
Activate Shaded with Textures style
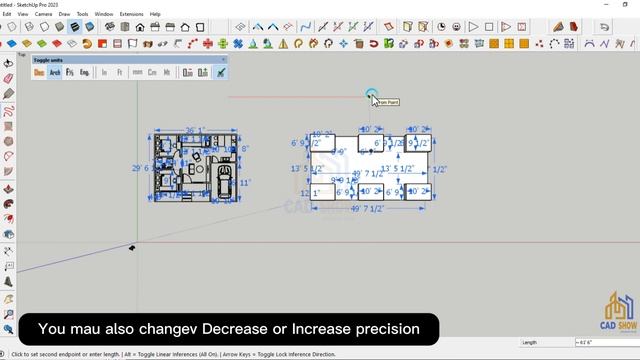click(75, 27)
